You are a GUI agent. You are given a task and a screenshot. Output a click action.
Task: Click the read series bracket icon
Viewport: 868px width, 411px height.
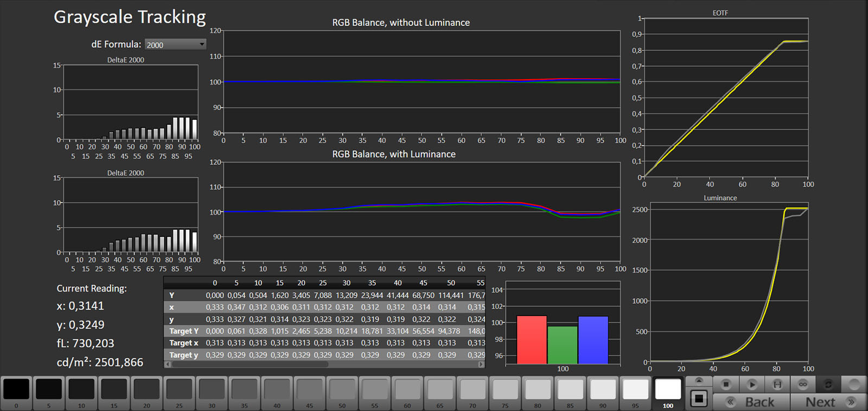point(777,384)
